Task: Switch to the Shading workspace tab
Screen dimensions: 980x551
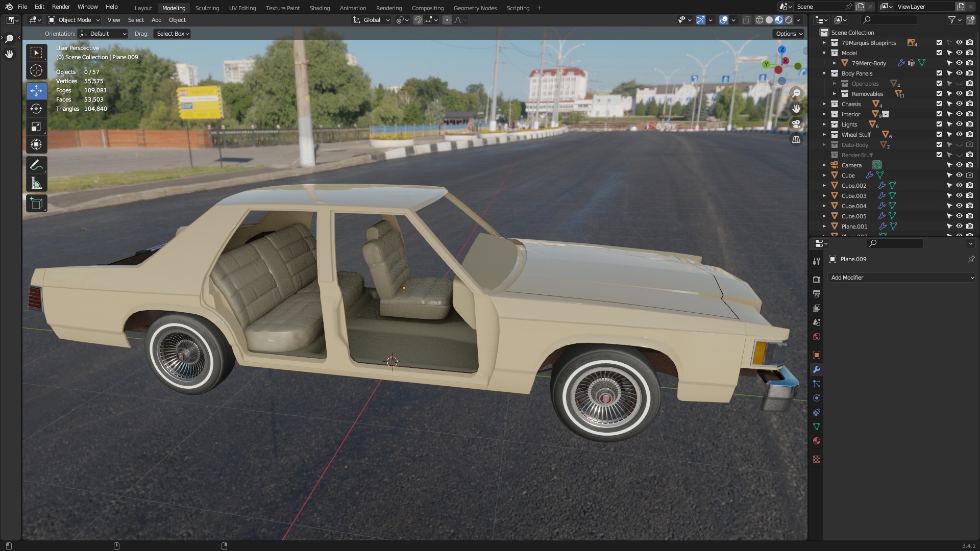Action: [x=320, y=8]
